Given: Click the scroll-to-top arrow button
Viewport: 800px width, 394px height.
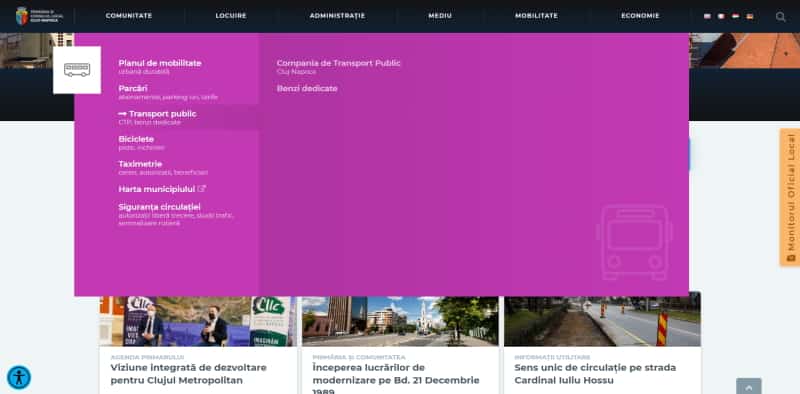Looking at the screenshot, I should click(x=748, y=386).
